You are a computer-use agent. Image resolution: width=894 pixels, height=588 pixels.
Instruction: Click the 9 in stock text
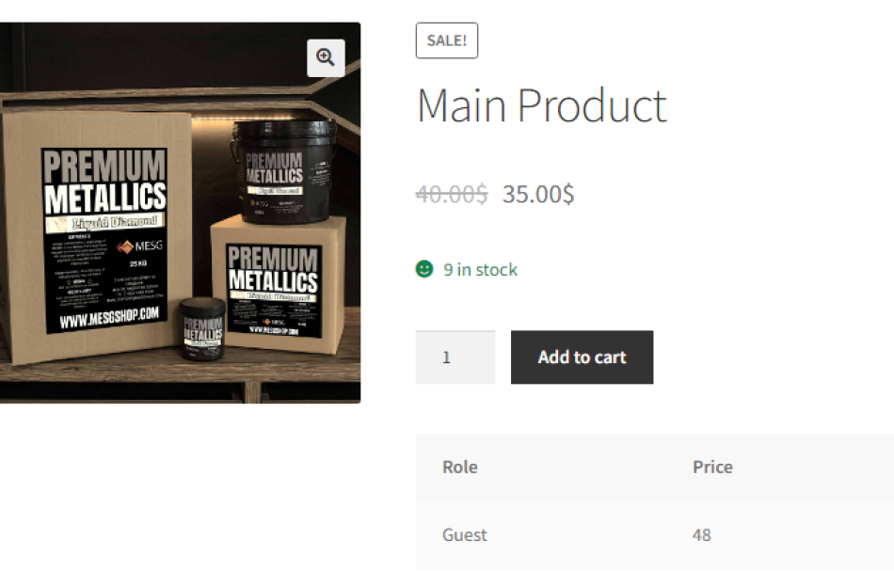(x=480, y=270)
